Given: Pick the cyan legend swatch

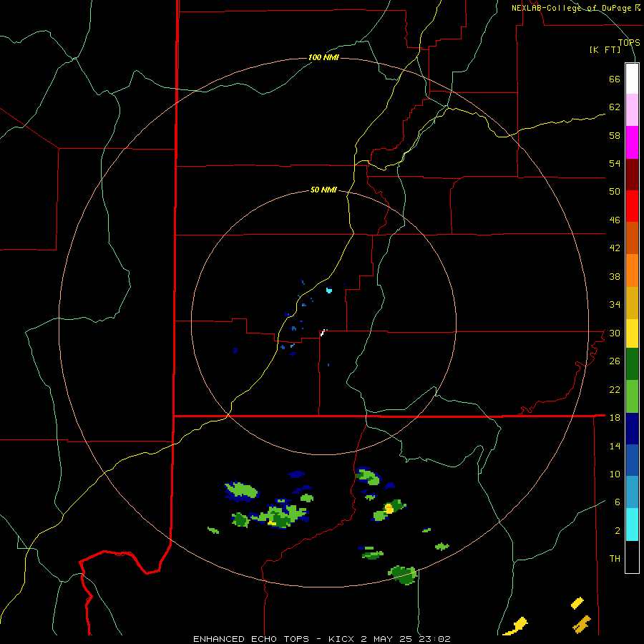Looking at the screenshot, I should click(632, 525).
